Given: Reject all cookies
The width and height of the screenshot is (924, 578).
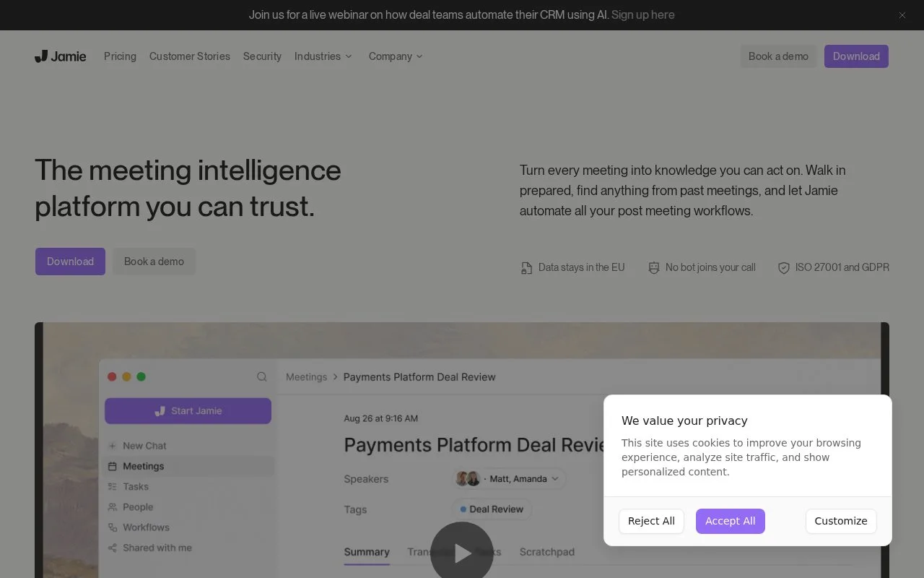Looking at the screenshot, I should click(651, 521).
